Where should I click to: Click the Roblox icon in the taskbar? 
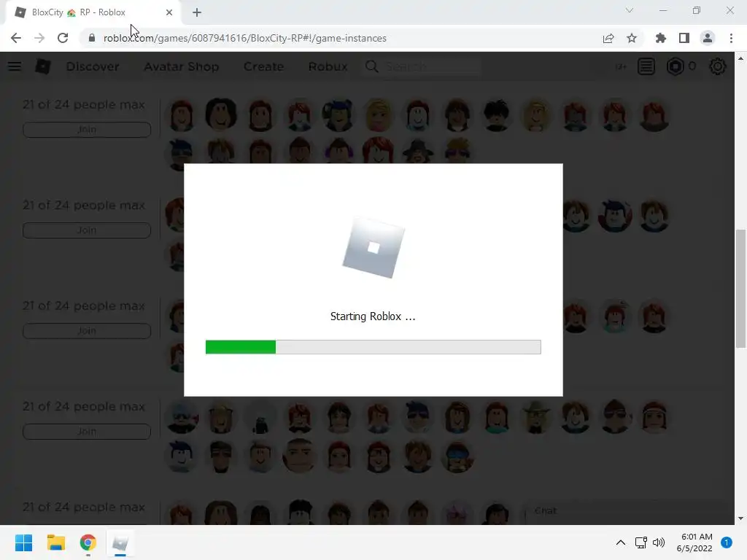[120, 542]
